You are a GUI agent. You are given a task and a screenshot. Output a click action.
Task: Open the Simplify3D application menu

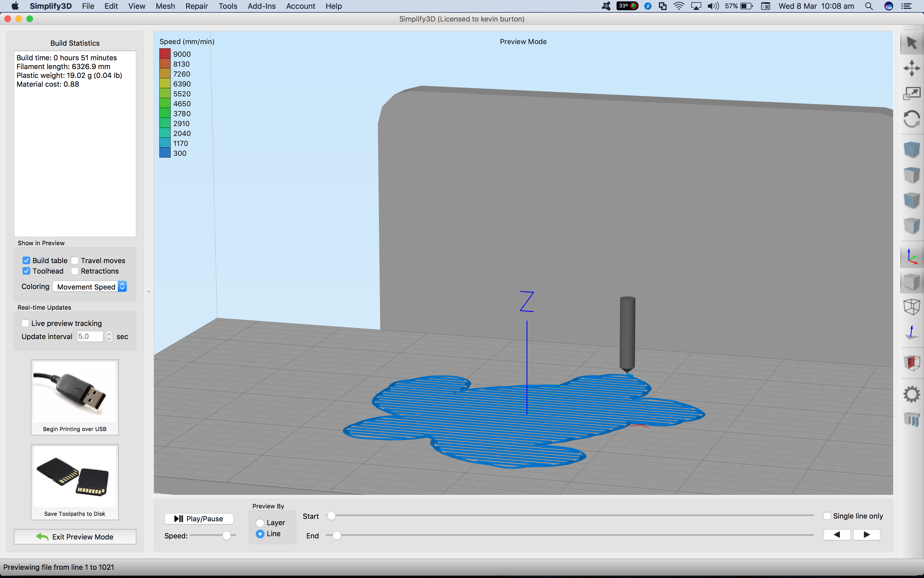tap(51, 6)
